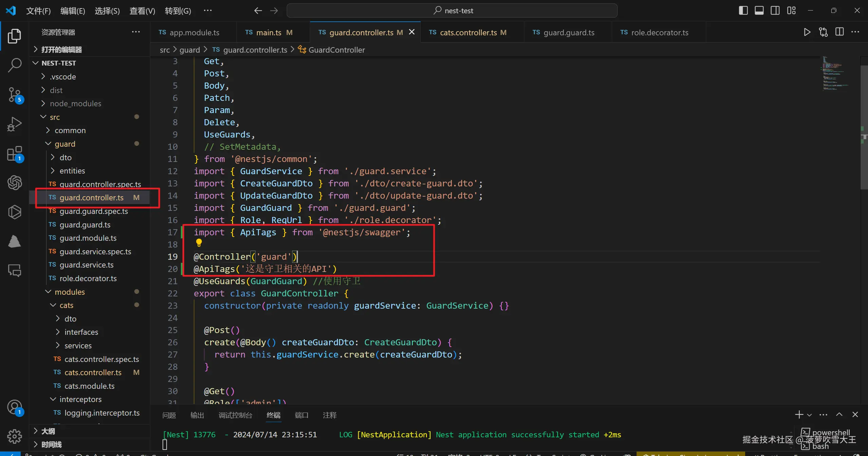868x456 pixels.
Task: Open the new terminal launch profile dropdown
Action: pos(810,415)
